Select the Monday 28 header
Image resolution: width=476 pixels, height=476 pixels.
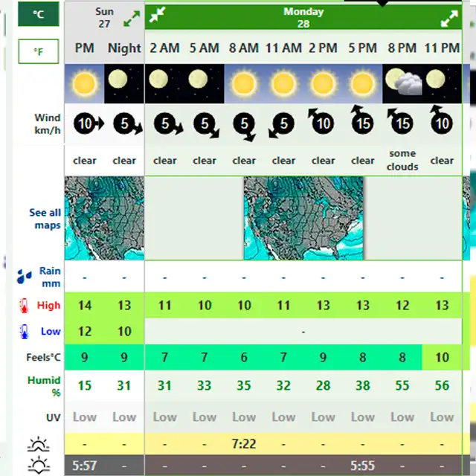pos(303,17)
